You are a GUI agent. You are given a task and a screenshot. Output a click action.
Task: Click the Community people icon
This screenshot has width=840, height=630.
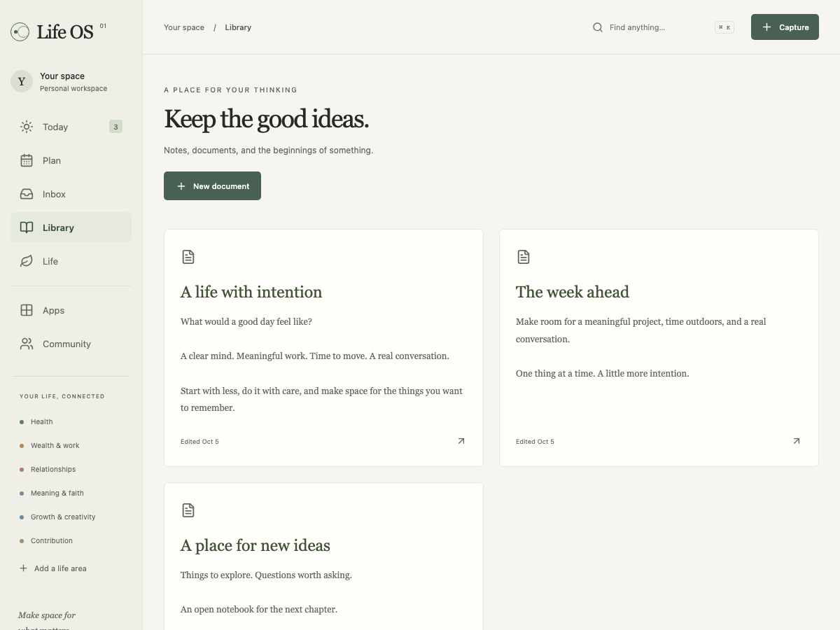(27, 344)
